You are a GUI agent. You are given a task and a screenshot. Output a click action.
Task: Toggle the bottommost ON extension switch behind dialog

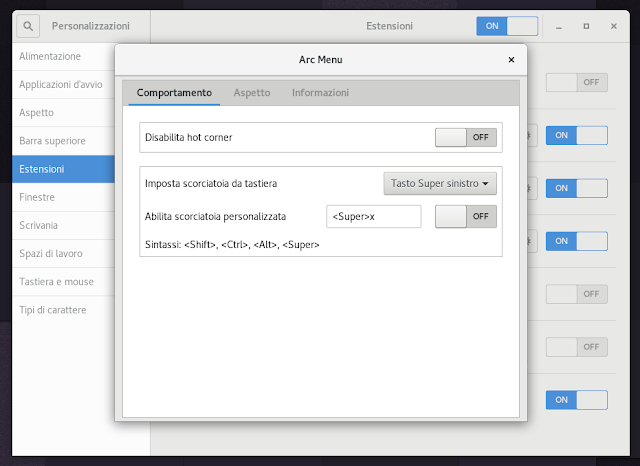click(577, 400)
